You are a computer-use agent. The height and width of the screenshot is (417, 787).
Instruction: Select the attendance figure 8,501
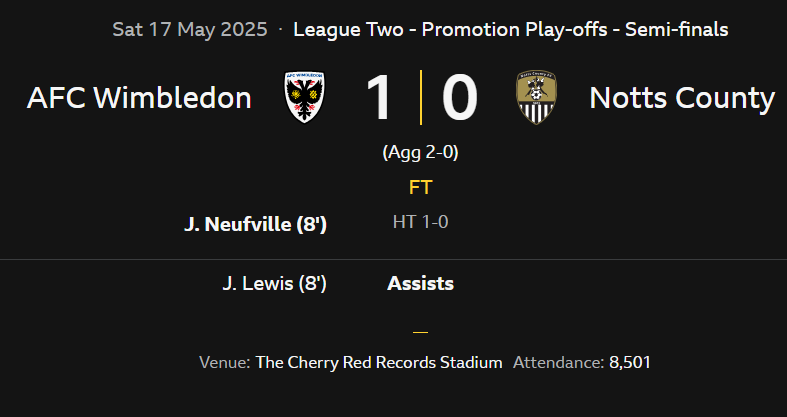(x=630, y=362)
